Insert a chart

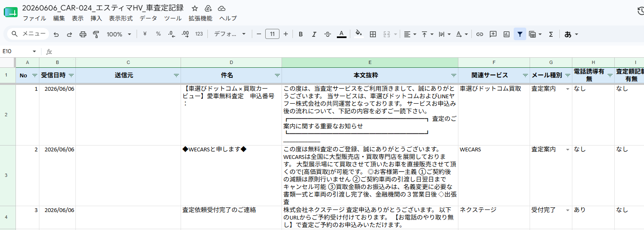(507, 34)
